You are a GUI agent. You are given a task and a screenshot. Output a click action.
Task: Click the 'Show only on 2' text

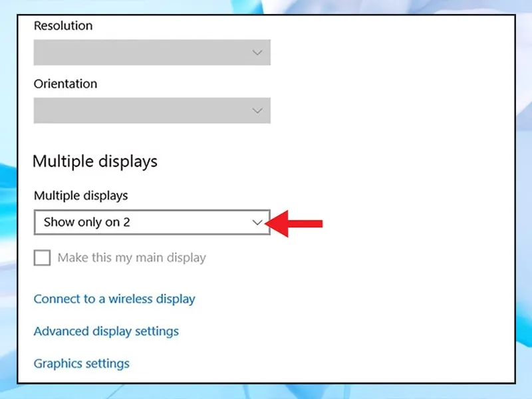86,223
